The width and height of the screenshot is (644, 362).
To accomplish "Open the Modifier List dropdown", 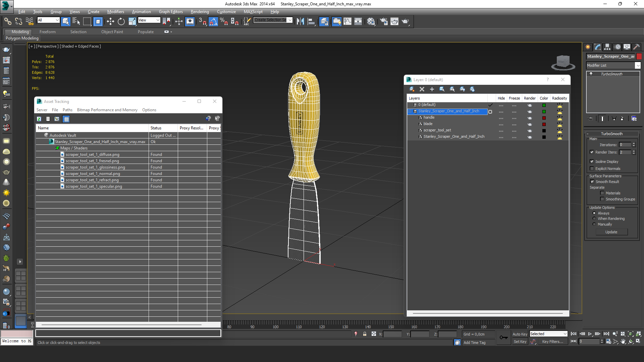I will [638, 65].
